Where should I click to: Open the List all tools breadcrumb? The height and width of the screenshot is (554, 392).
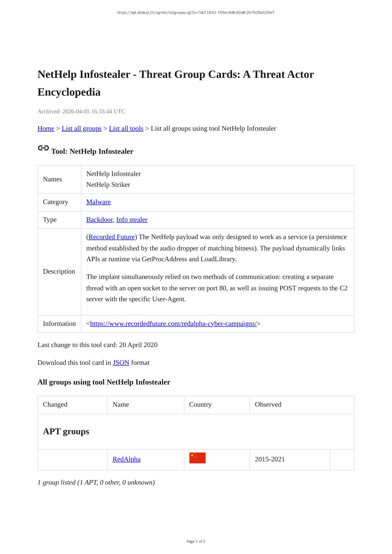pos(126,128)
